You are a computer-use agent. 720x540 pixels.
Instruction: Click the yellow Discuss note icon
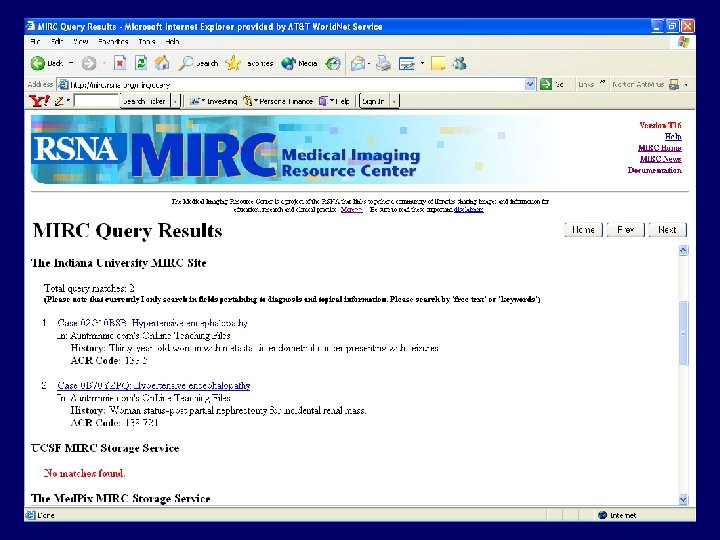point(438,63)
